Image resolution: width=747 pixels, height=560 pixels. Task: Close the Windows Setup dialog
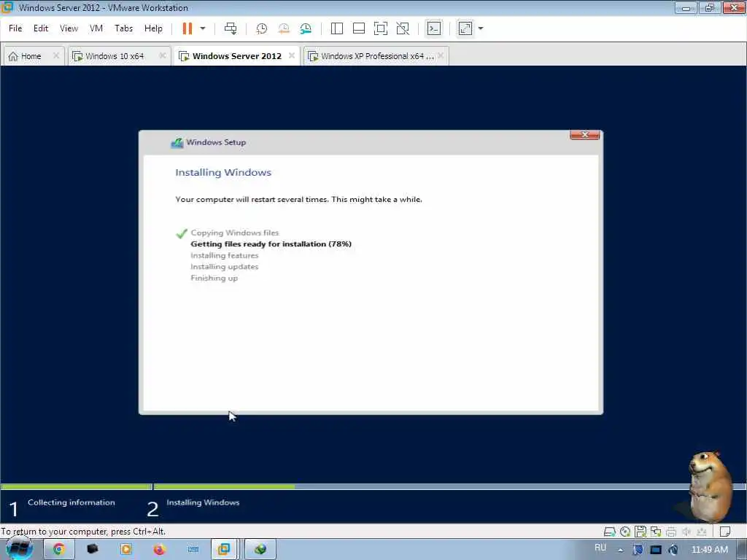pyautogui.click(x=585, y=135)
